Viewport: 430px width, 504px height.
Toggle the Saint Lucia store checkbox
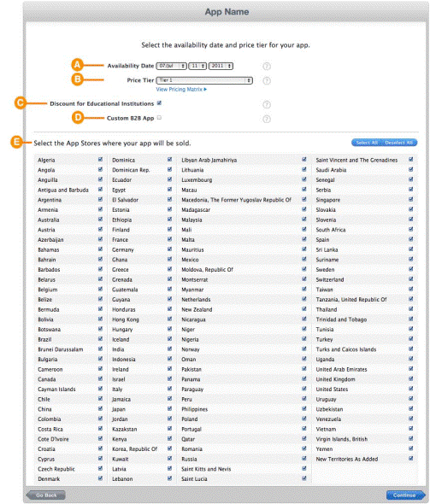tap(304, 478)
